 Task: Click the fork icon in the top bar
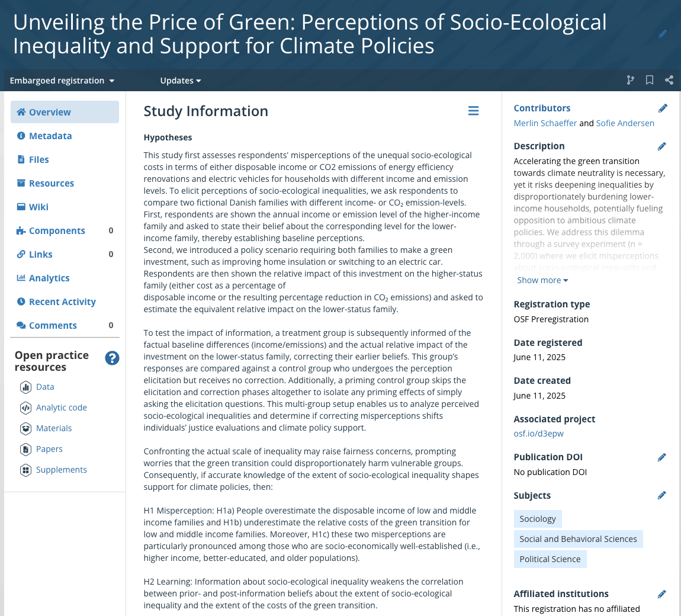(631, 81)
